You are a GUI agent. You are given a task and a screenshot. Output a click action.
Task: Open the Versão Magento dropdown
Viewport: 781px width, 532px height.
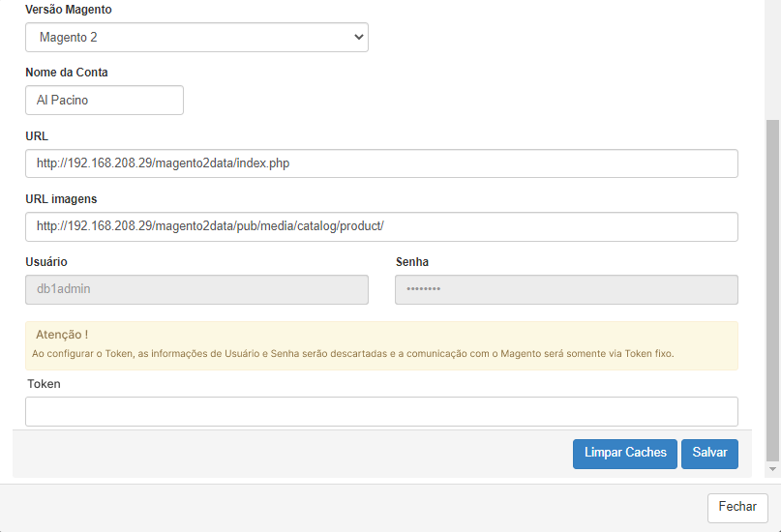(x=196, y=38)
